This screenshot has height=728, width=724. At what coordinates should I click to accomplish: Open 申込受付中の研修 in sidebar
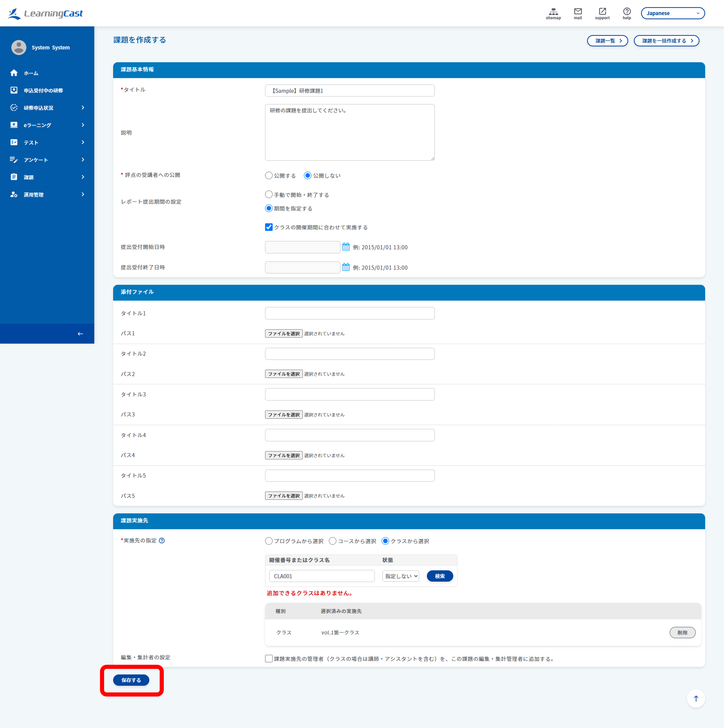[x=47, y=90]
